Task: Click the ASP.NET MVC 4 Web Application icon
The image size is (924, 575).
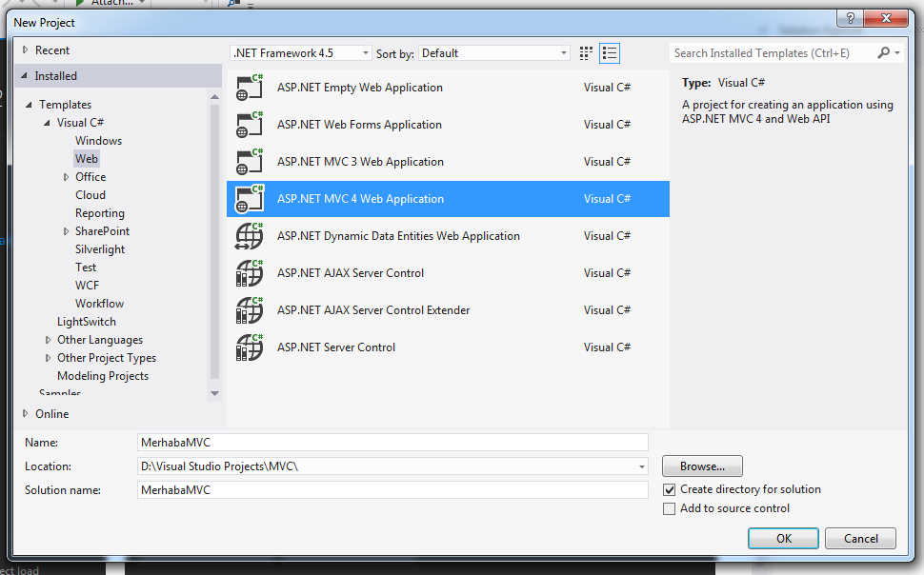Action: (x=250, y=199)
